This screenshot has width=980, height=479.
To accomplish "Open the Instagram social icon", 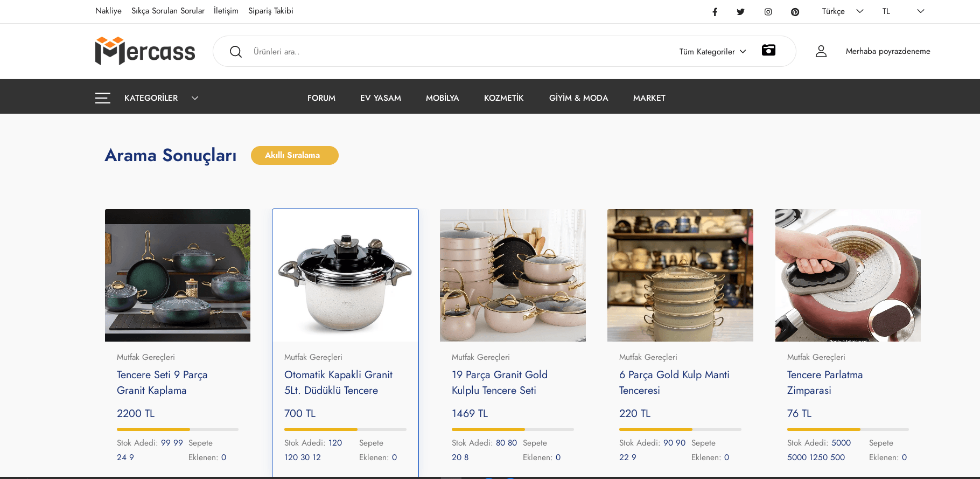I will 768,12.
